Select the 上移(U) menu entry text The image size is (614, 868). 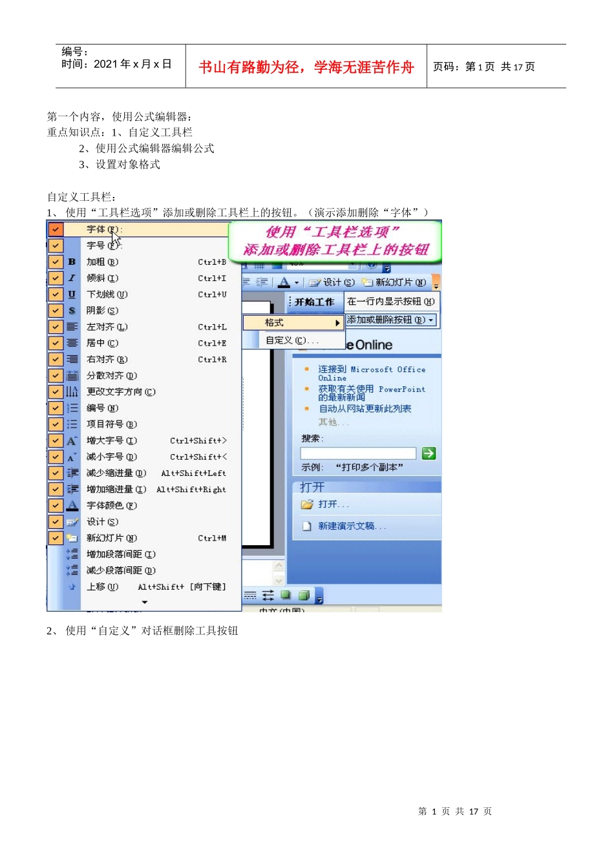coord(102,587)
